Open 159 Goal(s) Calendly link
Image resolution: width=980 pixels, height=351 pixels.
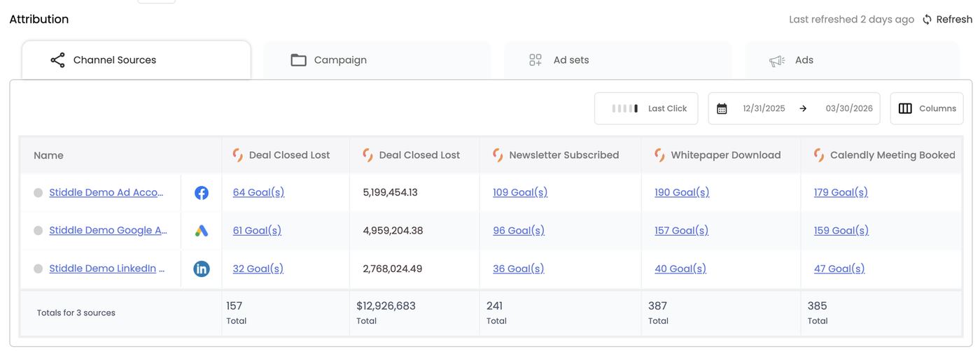pos(841,230)
